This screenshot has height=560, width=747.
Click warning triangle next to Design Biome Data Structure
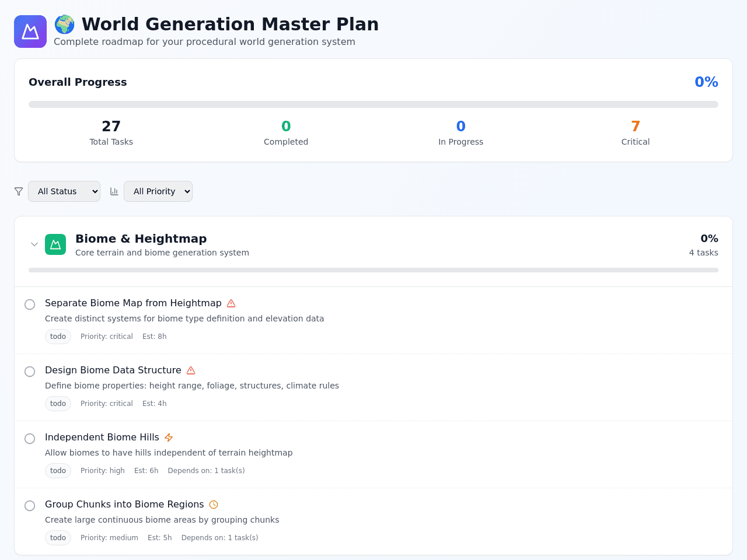191,370
